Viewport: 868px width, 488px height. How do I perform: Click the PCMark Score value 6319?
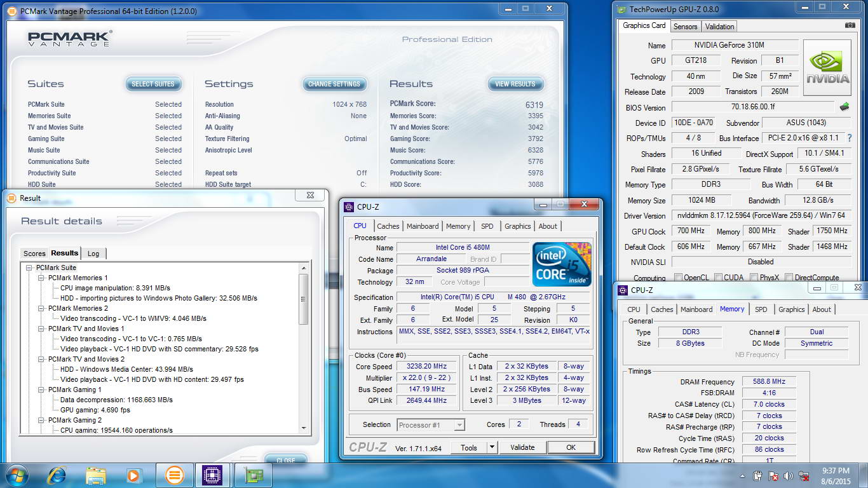point(534,104)
